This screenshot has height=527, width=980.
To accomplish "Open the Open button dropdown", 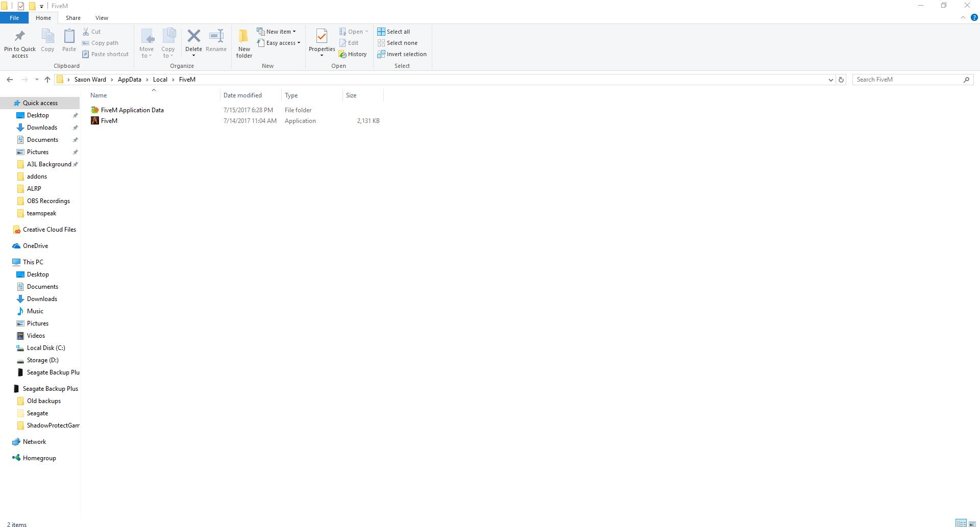I will coord(366,32).
